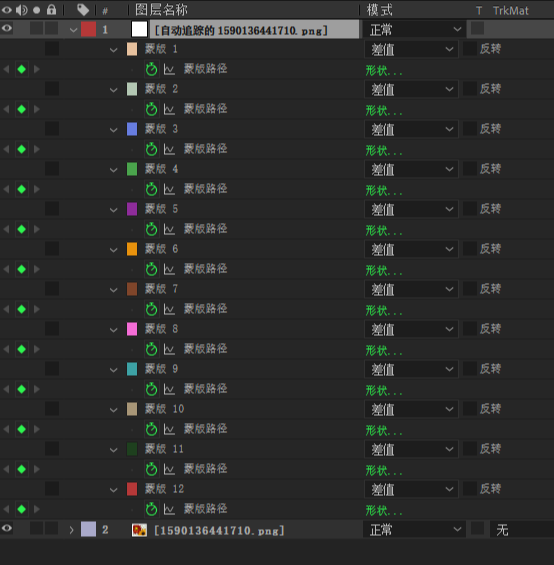554x565 pixels.
Task: Click red label color of layer 1
Action: (89, 29)
